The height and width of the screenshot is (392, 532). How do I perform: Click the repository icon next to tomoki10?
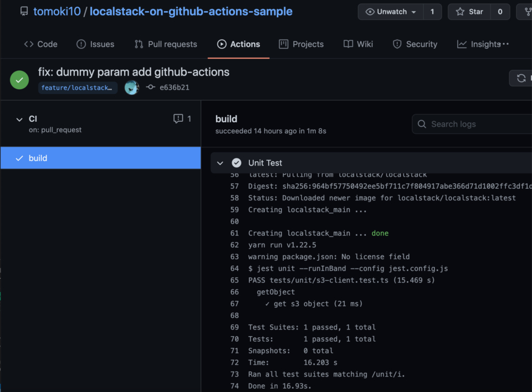click(x=23, y=11)
